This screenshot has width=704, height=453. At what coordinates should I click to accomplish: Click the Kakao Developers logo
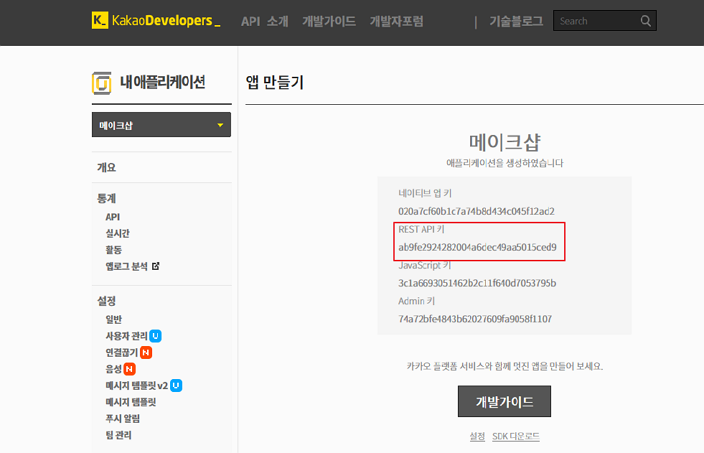click(x=156, y=21)
